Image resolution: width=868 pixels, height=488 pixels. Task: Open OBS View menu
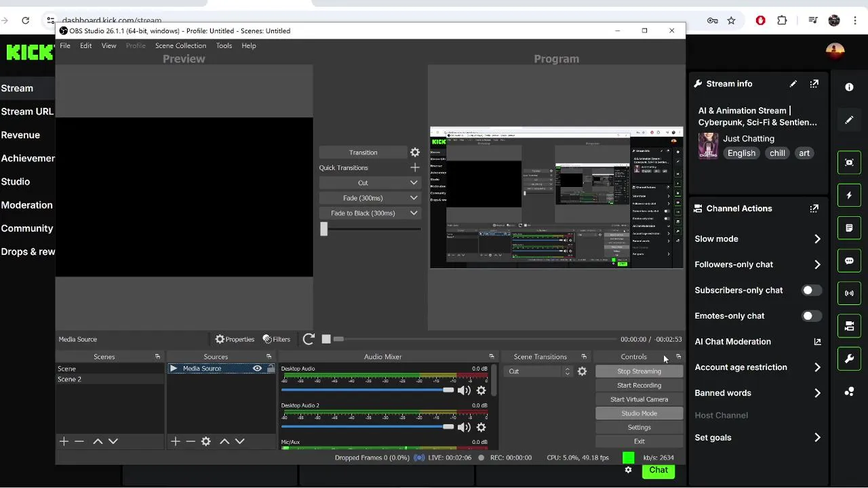[108, 45]
